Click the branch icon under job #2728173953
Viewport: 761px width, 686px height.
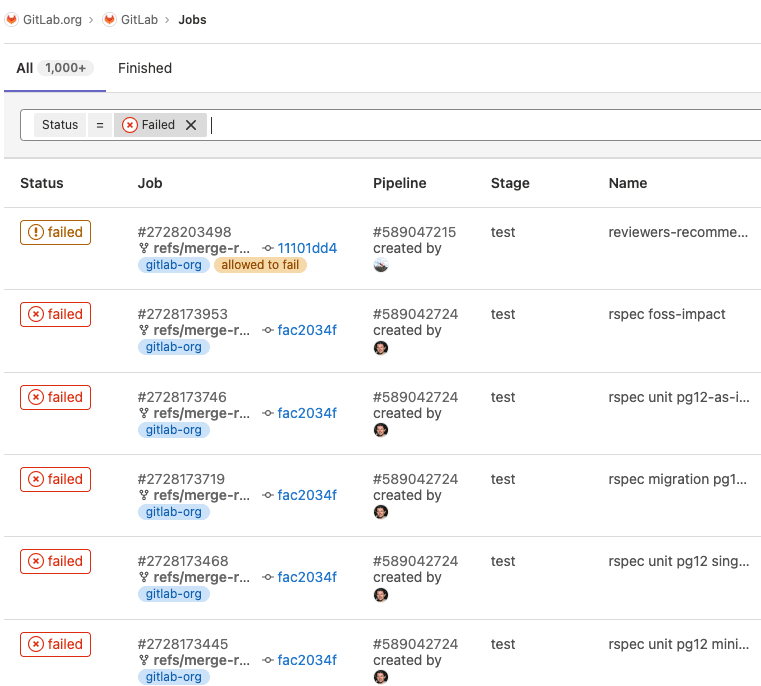click(144, 330)
